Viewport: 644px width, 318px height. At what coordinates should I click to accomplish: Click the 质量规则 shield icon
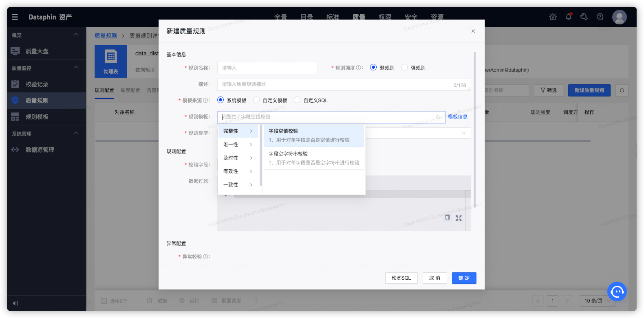(x=15, y=100)
